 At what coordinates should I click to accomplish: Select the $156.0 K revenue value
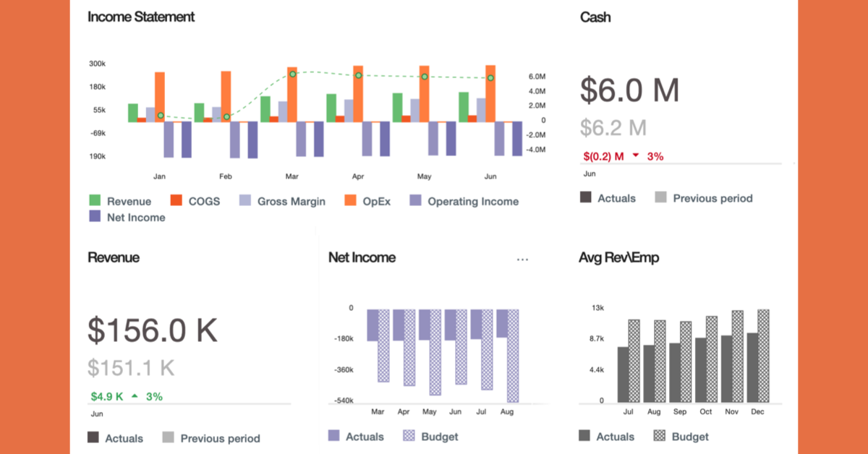tap(153, 330)
